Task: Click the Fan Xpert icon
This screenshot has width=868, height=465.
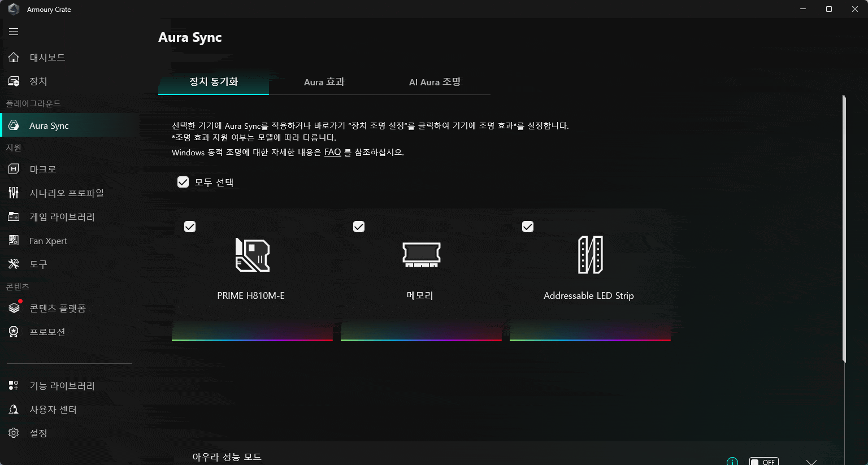Action: 14,241
